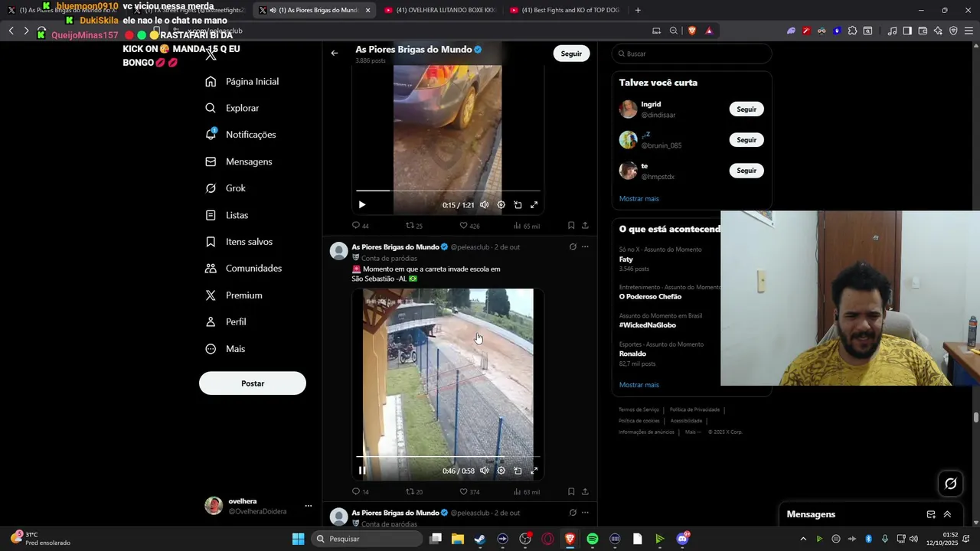This screenshot has width=980, height=551.
Task: Open settings gear on carreta video
Action: [501, 471]
